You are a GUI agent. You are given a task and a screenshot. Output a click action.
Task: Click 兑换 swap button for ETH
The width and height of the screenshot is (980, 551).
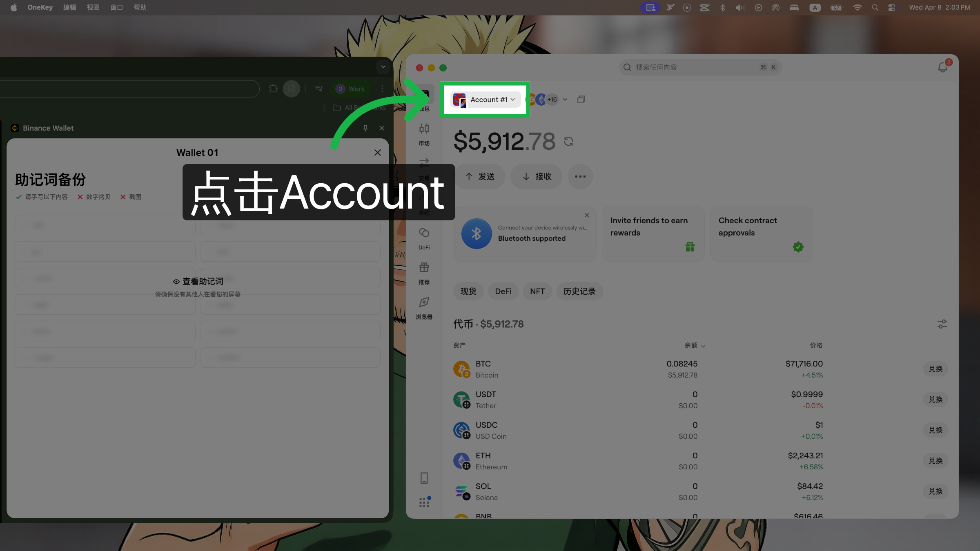coord(935,461)
